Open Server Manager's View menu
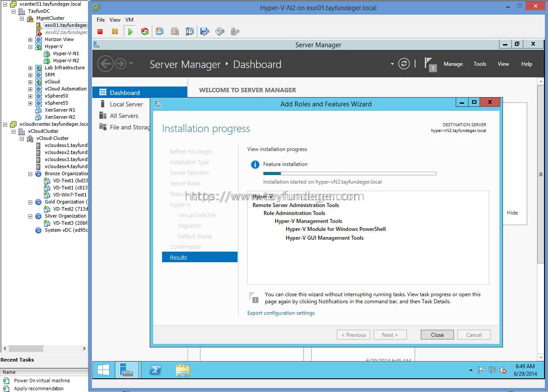Screen dimensions: 548x392 (x=503, y=64)
